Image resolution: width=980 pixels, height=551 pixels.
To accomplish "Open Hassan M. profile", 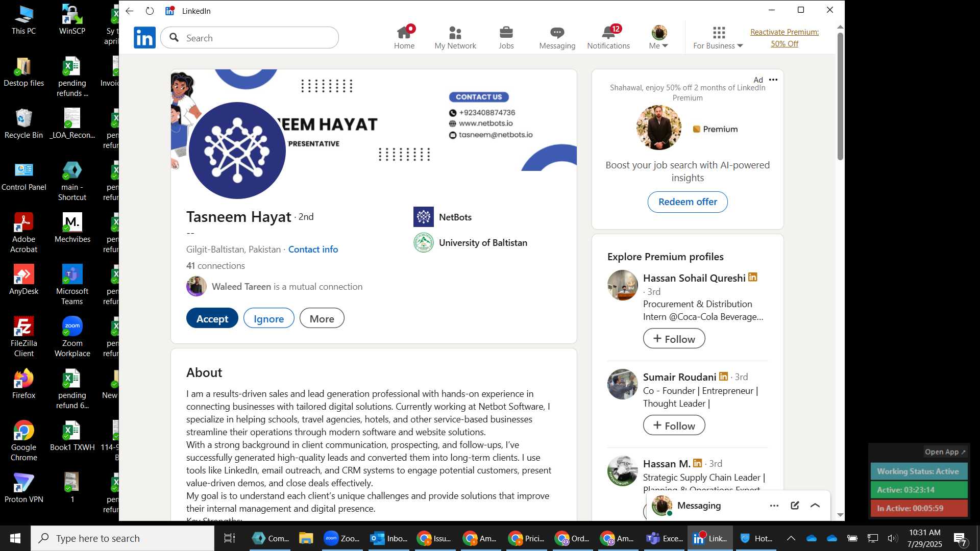I will [x=667, y=464].
